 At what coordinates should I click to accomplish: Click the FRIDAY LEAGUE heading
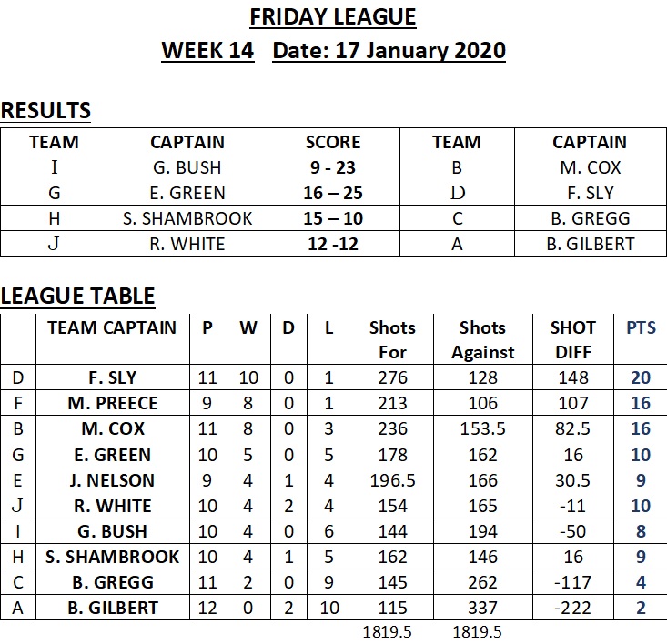point(333,17)
